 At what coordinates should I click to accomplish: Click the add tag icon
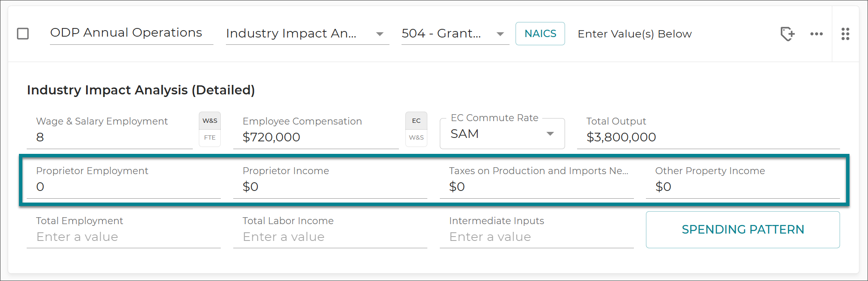(x=788, y=34)
